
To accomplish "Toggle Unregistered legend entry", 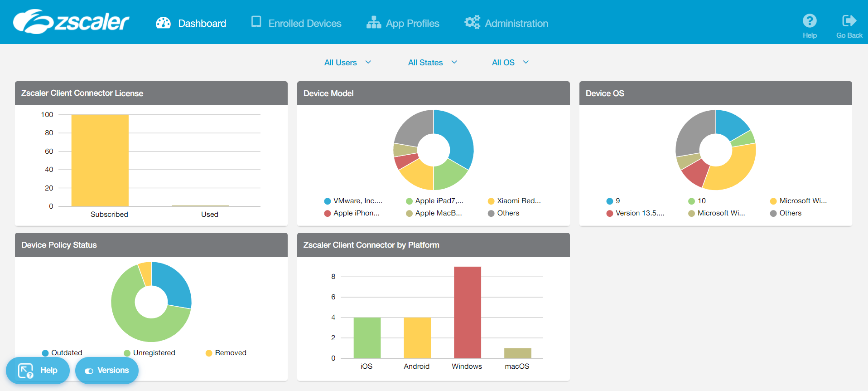I will tap(149, 353).
